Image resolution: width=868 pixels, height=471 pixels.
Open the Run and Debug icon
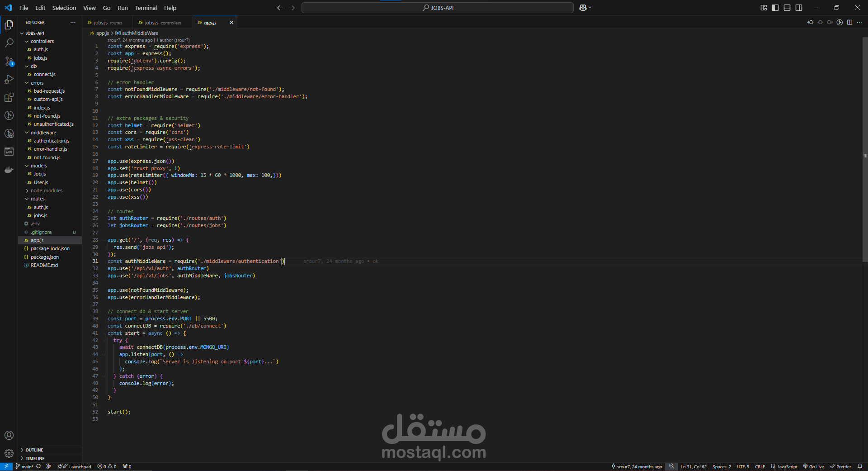click(x=9, y=79)
